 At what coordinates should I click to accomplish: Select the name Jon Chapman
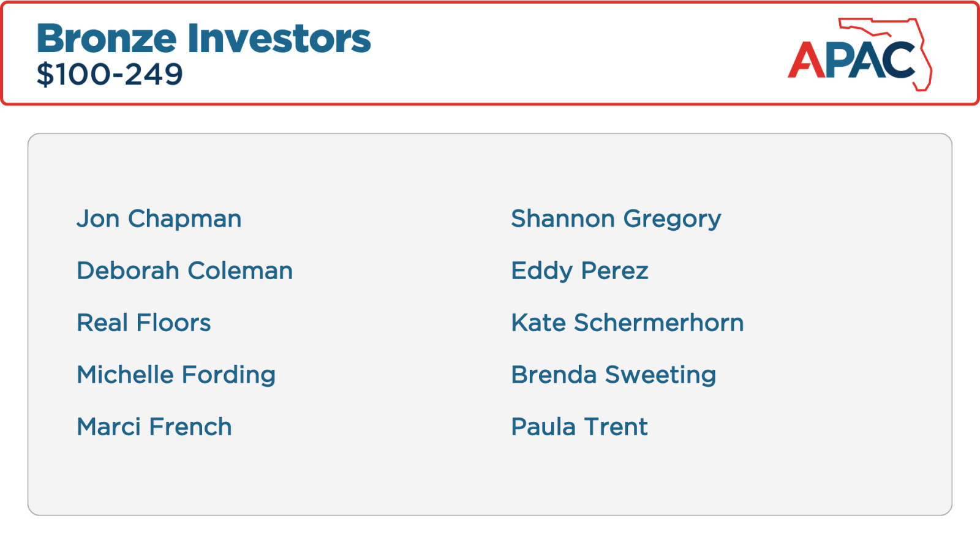pyautogui.click(x=159, y=219)
